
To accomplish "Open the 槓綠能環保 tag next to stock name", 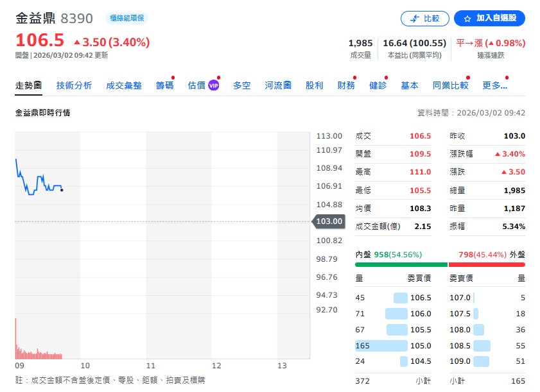I will 127,18.
